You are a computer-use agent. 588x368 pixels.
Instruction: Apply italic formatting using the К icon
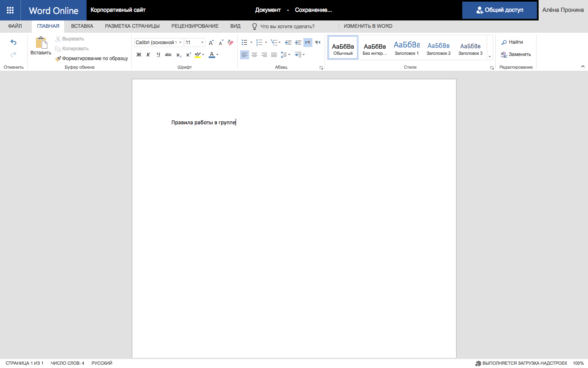click(x=148, y=54)
